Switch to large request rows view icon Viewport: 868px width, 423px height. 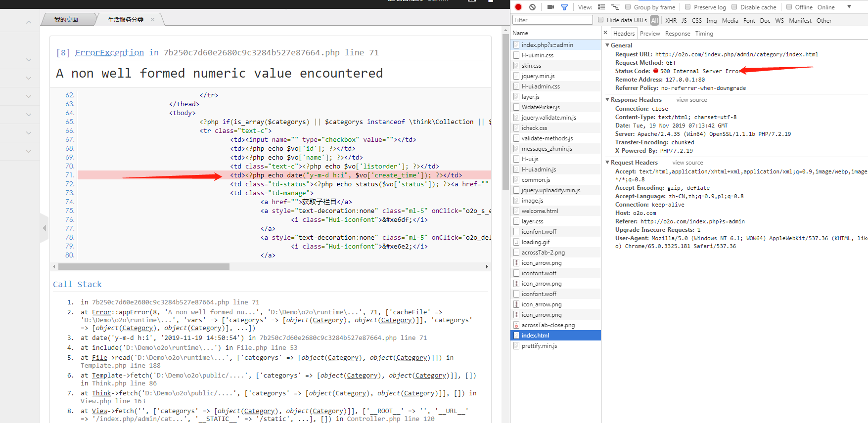coord(601,7)
